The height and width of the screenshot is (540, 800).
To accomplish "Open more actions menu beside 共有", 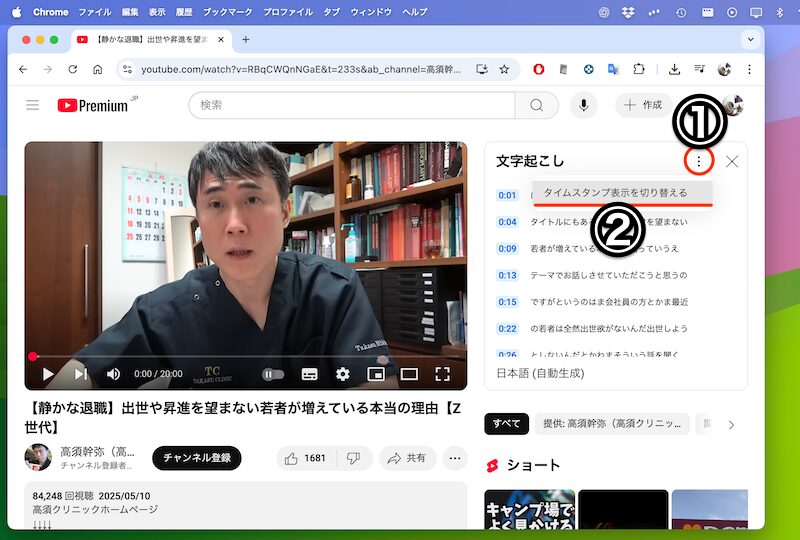I will click(455, 458).
